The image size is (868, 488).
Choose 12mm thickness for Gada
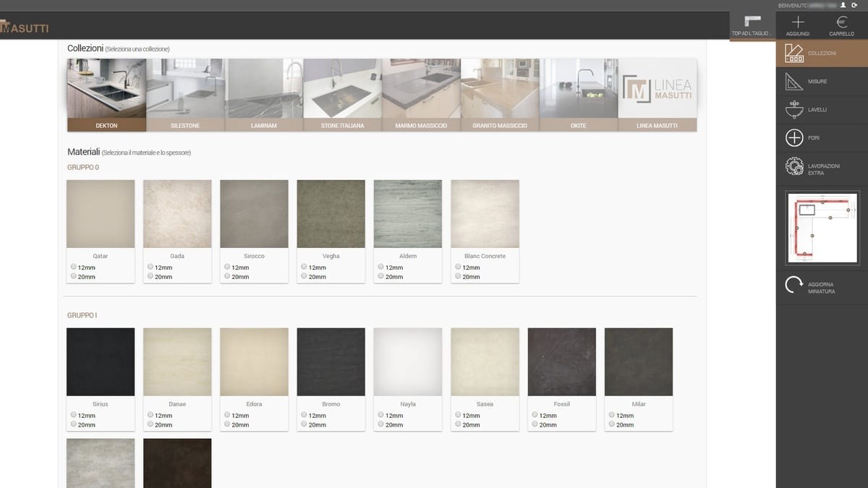coord(150,267)
